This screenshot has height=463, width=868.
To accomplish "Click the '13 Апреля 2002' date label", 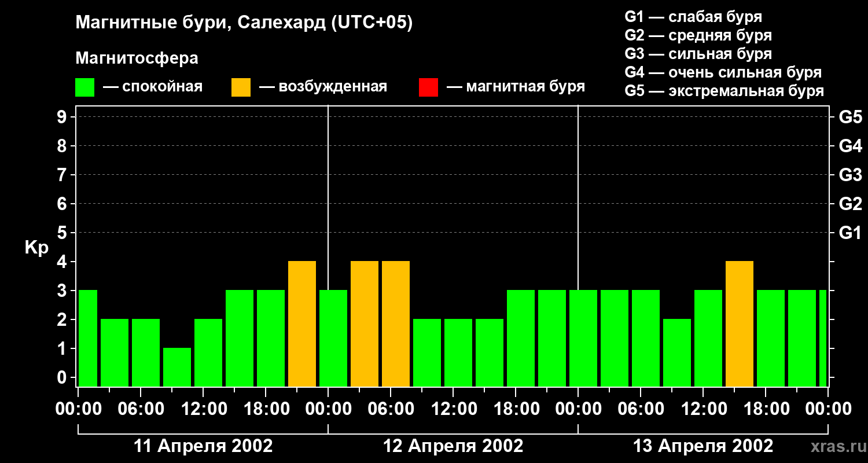I will (703, 446).
